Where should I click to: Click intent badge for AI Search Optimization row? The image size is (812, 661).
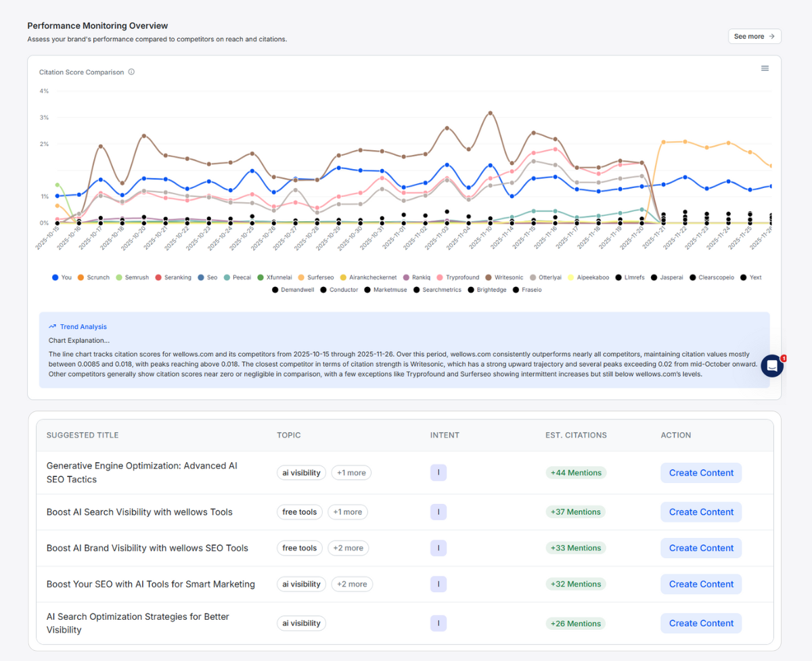click(438, 623)
